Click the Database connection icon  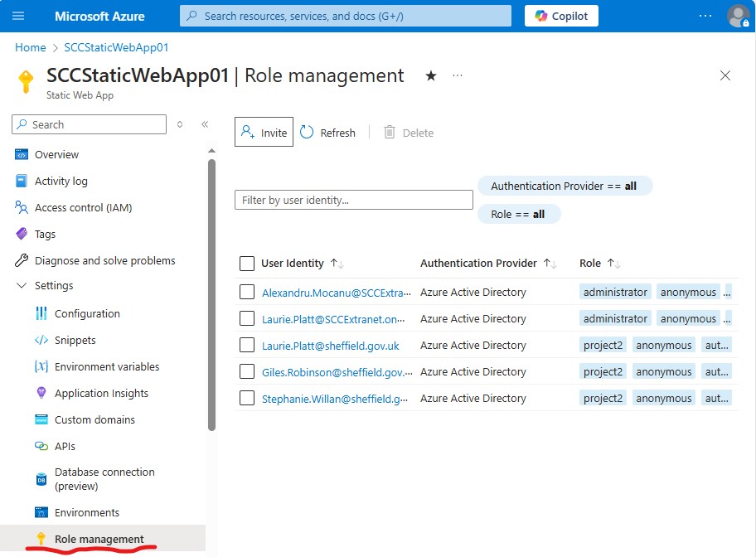(x=41, y=479)
